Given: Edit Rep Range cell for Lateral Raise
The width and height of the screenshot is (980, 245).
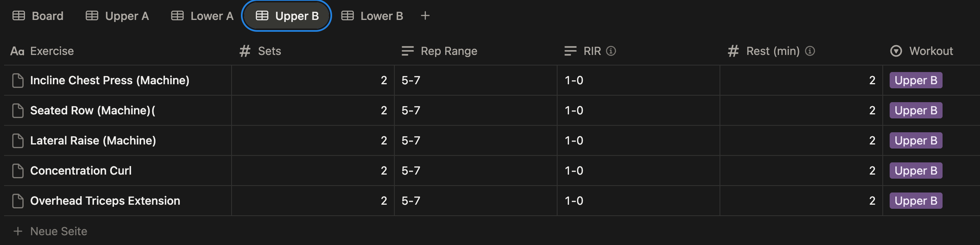Looking at the screenshot, I should [475, 141].
